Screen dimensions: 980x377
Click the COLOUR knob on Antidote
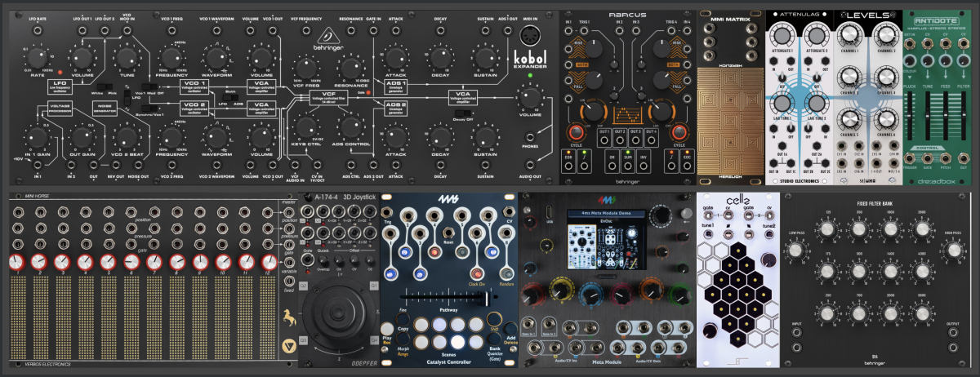point(910,60)
